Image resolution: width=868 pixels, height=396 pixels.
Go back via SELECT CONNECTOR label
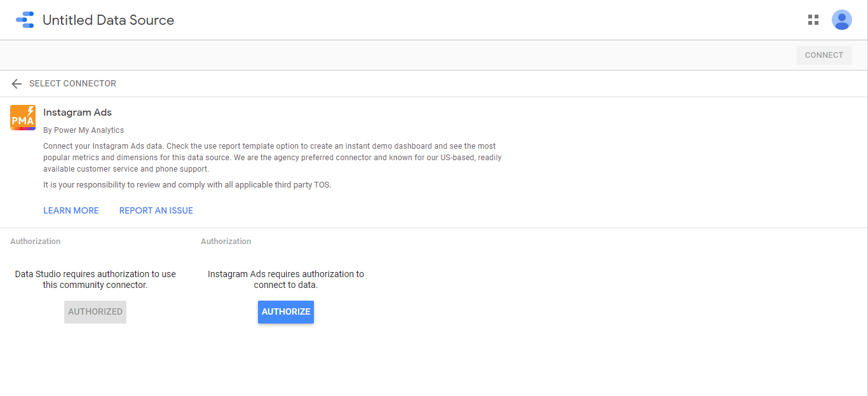point(72,84)
